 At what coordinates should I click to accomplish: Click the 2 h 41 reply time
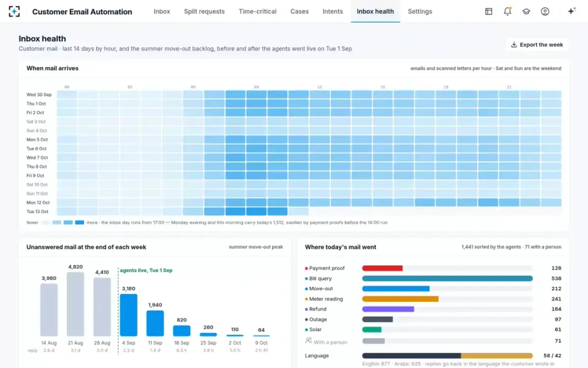(x=261, y=350)
